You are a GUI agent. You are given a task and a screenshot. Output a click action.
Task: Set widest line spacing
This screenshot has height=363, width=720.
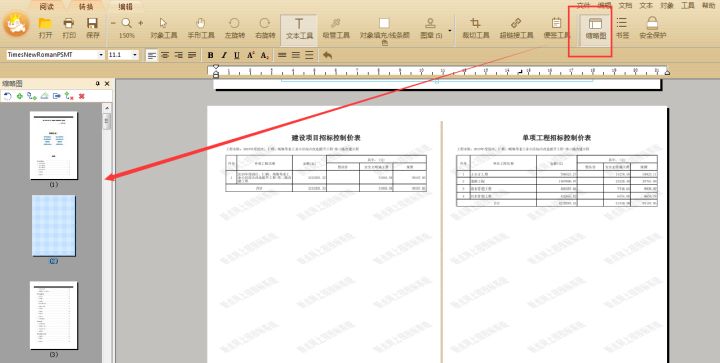click(x=309, y=55)
